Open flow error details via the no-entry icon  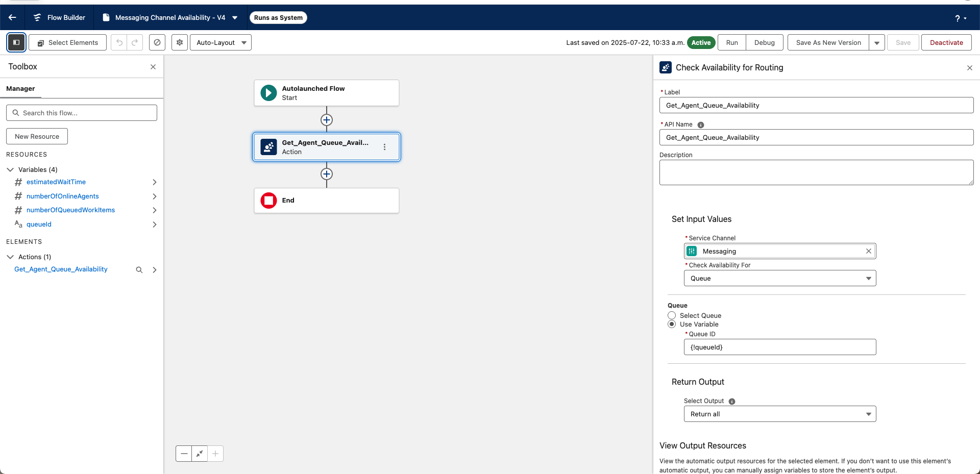point(157,42)
